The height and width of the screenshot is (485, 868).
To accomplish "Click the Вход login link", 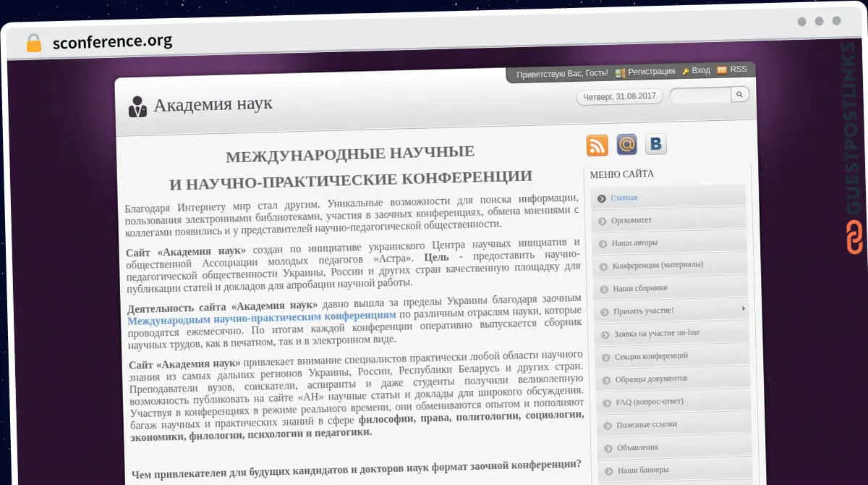I will [x=700, y=71].
